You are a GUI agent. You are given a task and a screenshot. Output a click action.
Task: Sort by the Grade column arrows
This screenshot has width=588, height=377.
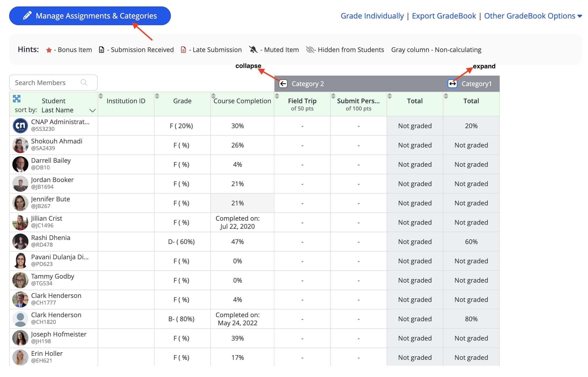pyautogui.click(x=157, y=96)
